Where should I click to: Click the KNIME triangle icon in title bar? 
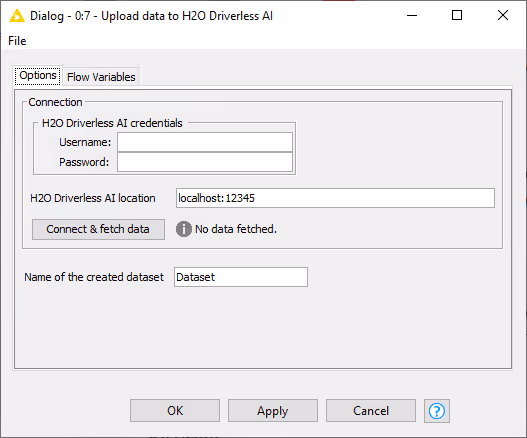pos(17,16)
